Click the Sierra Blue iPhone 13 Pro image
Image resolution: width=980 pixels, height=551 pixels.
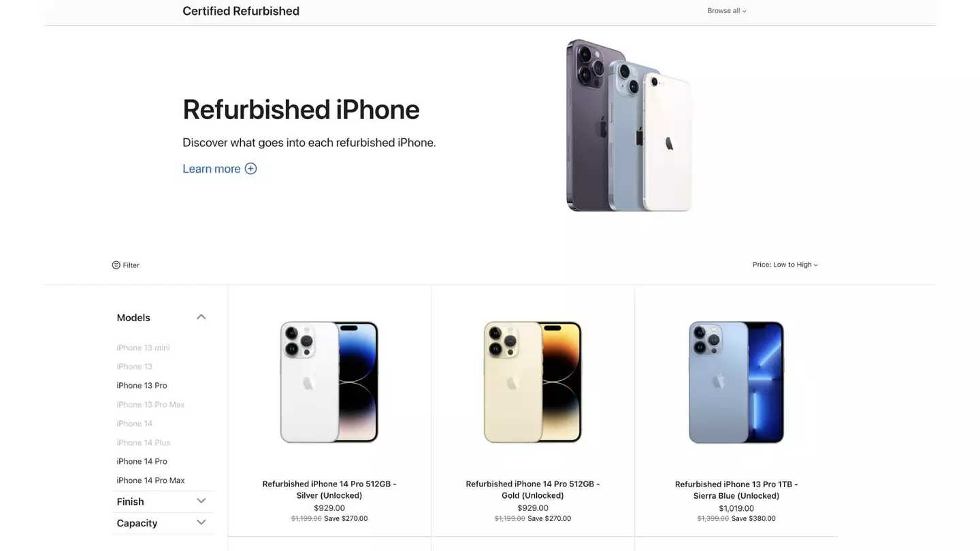click(x=736, y=382)
